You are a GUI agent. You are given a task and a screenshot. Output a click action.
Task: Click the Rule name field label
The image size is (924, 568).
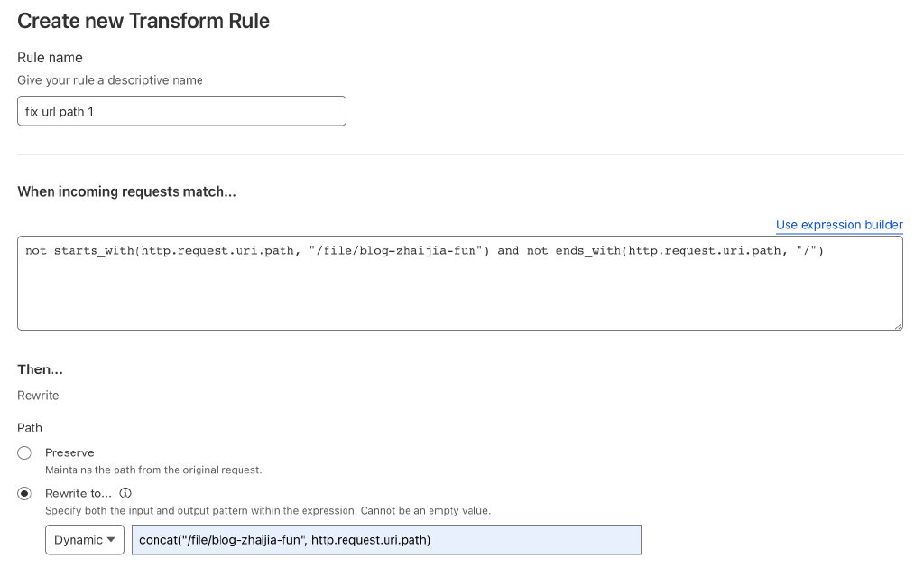tap(50, 58)
